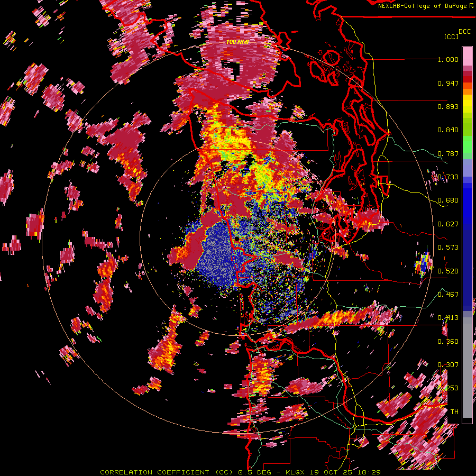Pick the gray segment of the color bar
The image size is (476, 476).
tap(467, 368)
